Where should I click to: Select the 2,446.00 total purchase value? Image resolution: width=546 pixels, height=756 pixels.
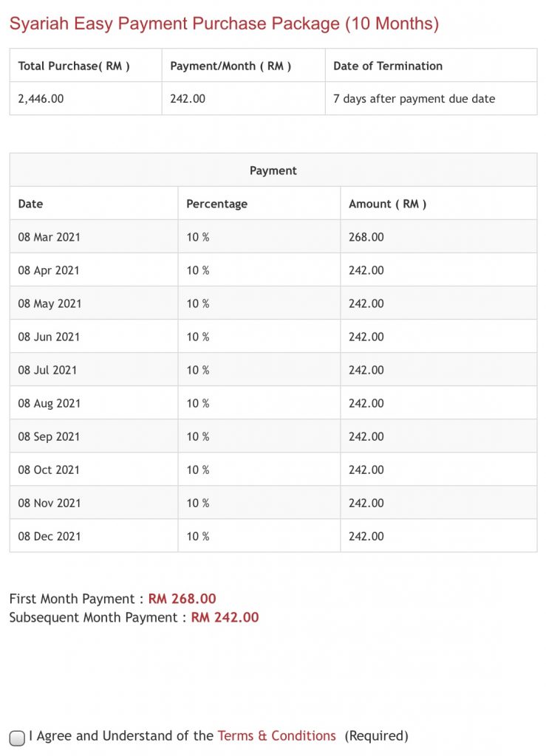tap(41, 99)
